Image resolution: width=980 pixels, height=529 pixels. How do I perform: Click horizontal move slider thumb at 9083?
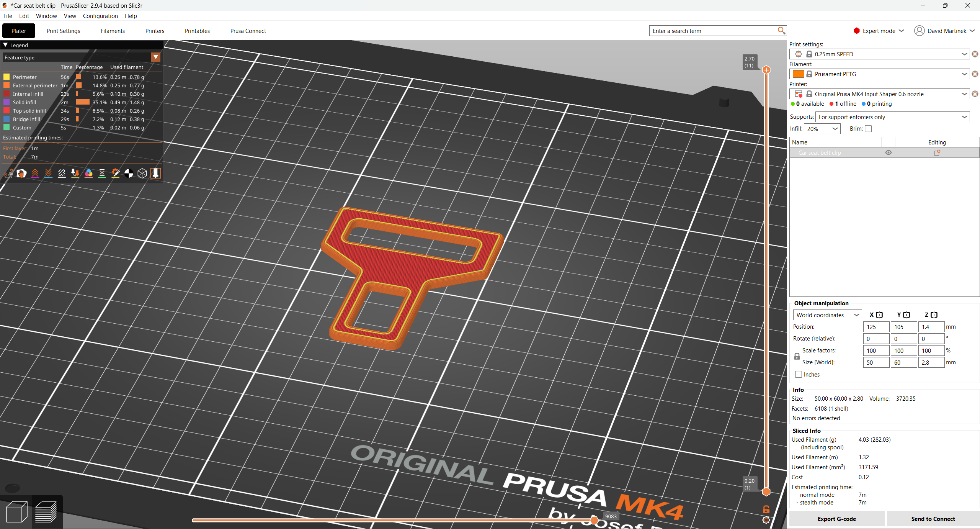tap(594, 520)
